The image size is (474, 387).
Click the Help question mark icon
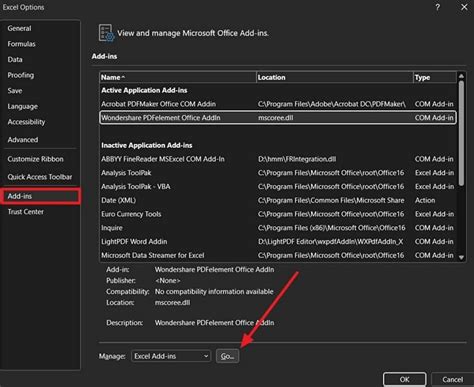tap(437, 7)
